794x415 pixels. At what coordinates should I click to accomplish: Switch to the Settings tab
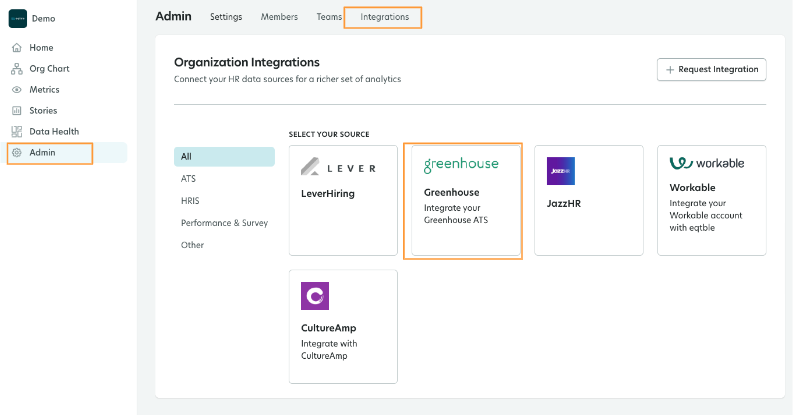click(226, 17)
